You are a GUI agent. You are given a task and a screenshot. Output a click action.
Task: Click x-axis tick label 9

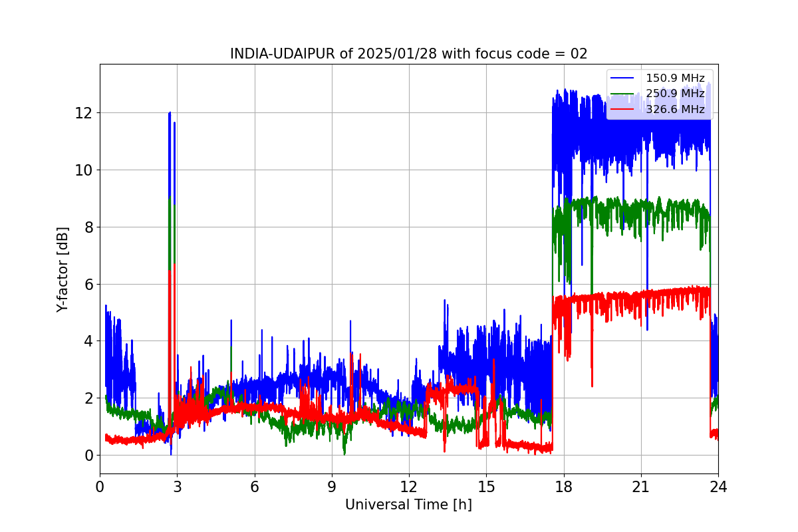point(332,487)
